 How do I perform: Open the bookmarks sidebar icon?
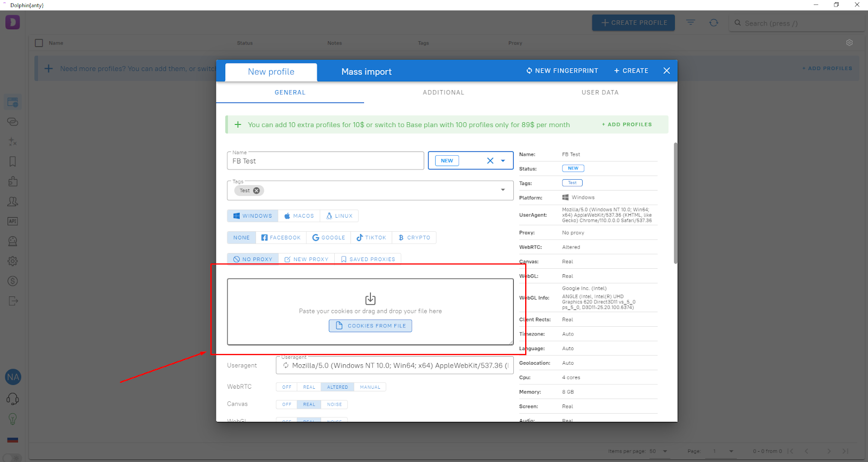tap(12, 161)
